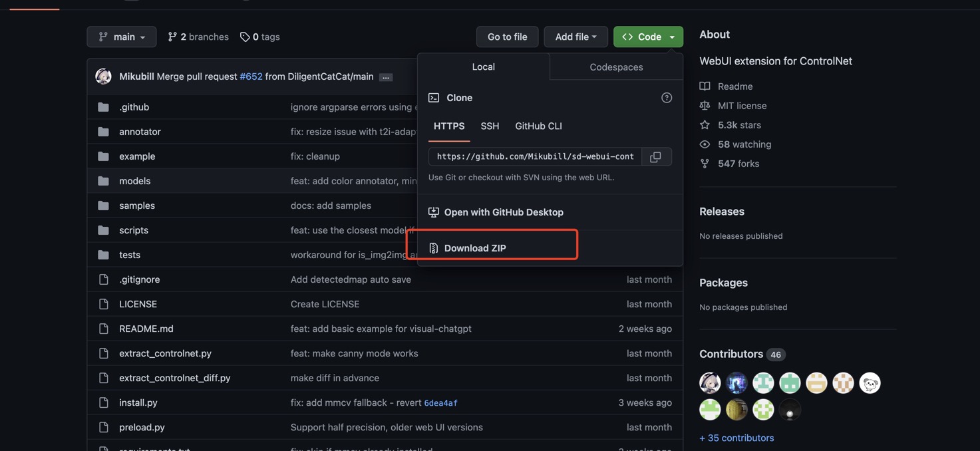This screenshot has width=980, height=451.
Task: Open the tests folder
Action: (x=130, y=255)
